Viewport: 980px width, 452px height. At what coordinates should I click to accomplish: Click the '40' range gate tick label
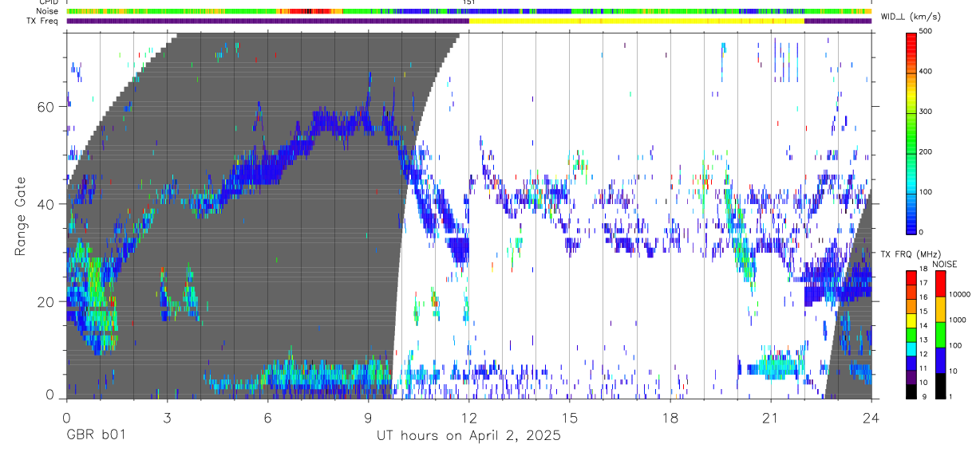click(x=45, y=204)
